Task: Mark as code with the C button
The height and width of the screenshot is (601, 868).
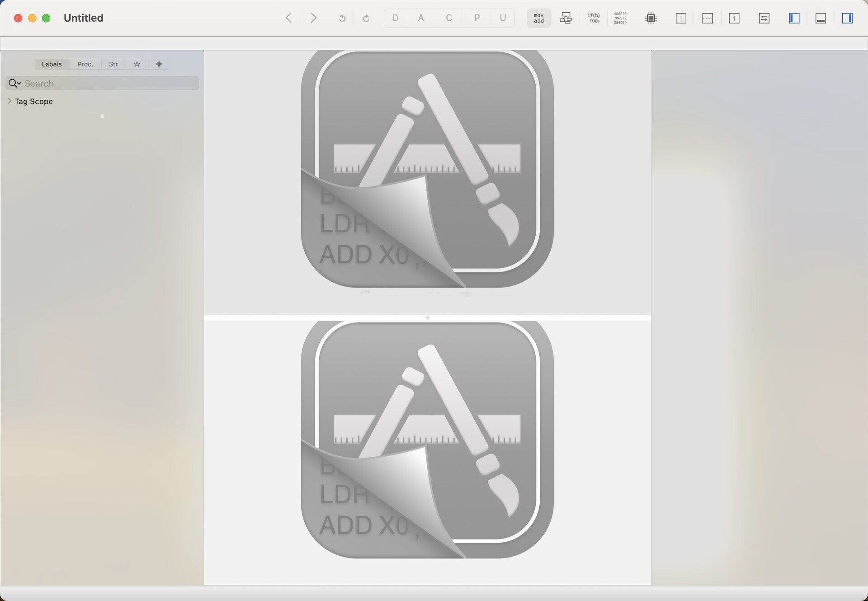Action: [x=449, y=18]
